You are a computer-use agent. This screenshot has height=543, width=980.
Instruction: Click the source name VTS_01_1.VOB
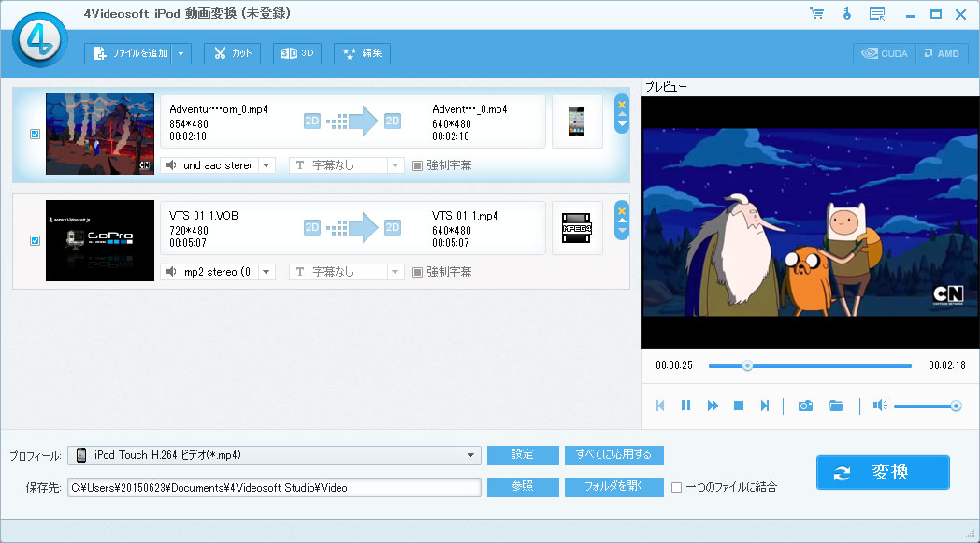pyautogui.click(x=204, y=216)
